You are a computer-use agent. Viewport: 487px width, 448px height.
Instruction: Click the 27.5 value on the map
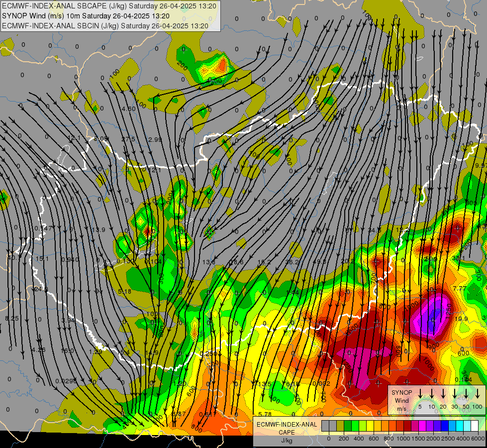128,139
